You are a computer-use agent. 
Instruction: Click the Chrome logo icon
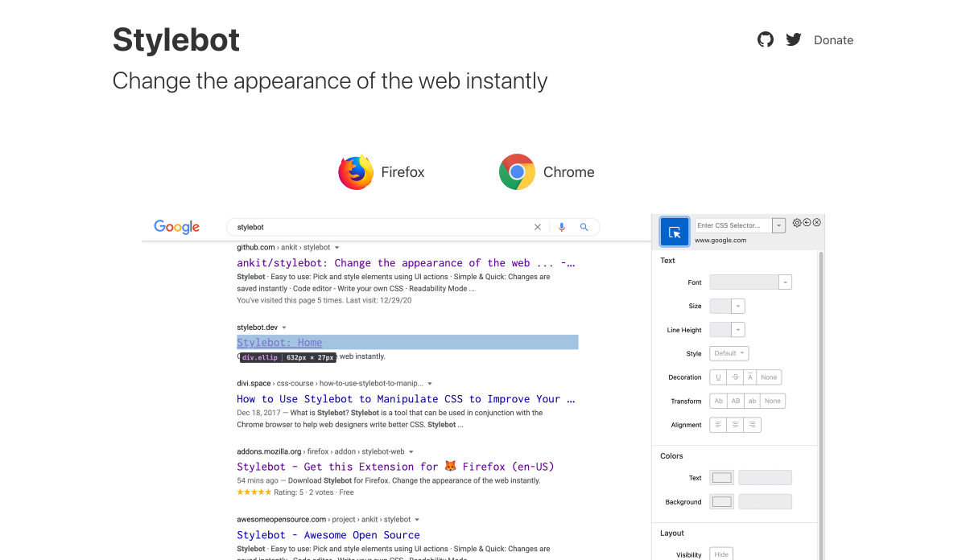click(517, 171)
